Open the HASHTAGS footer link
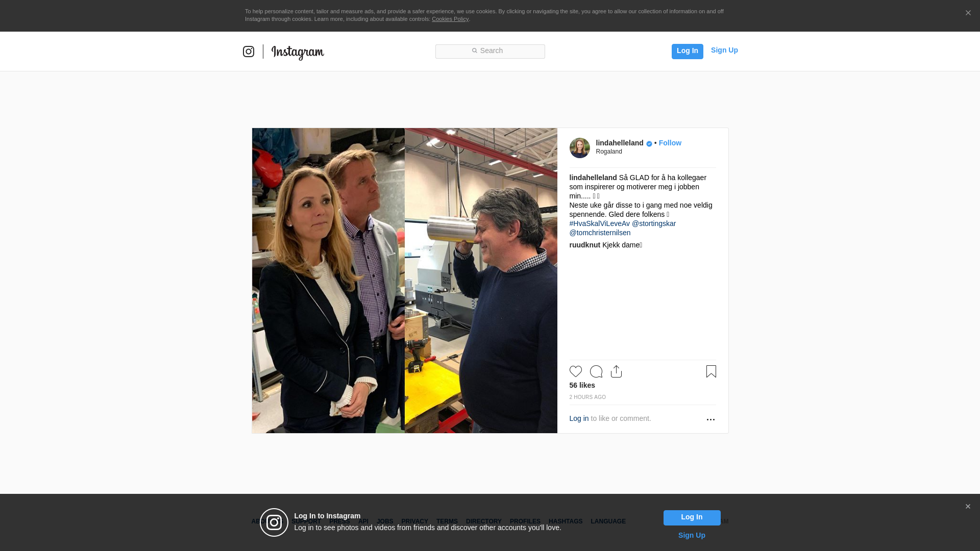Viewport: 980px width, 551px height. point(566,521)
